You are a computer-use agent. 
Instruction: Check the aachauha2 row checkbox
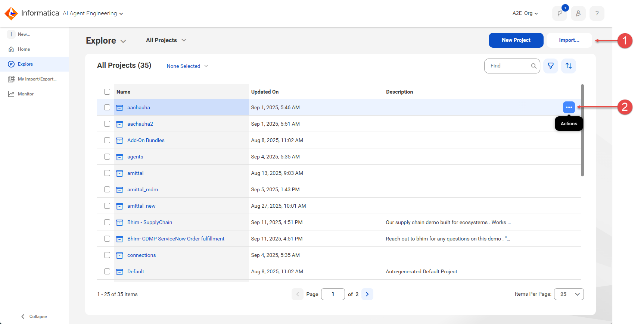pos(107,124)
